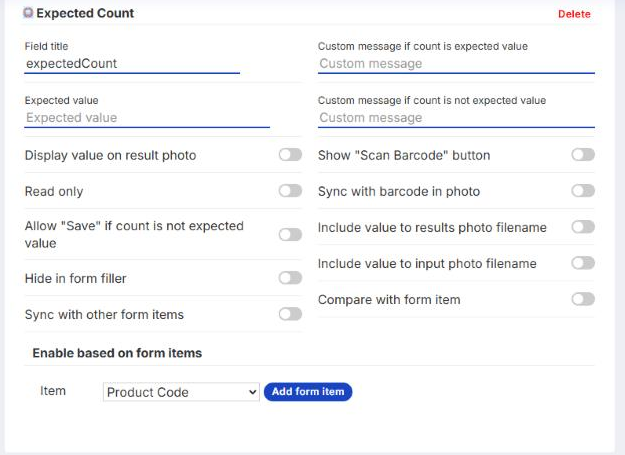The image size is (625, 455).
Task: Click custom message for expected value
Action: click(456, 64)
